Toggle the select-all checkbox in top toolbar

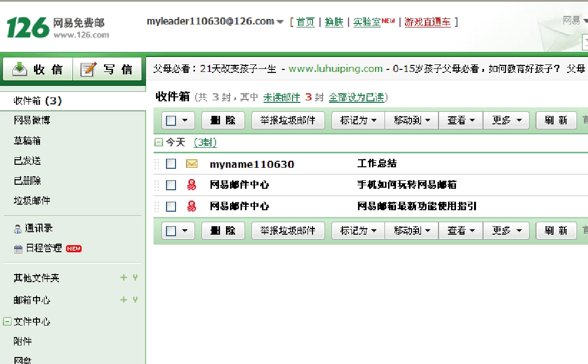click(171, 121)
